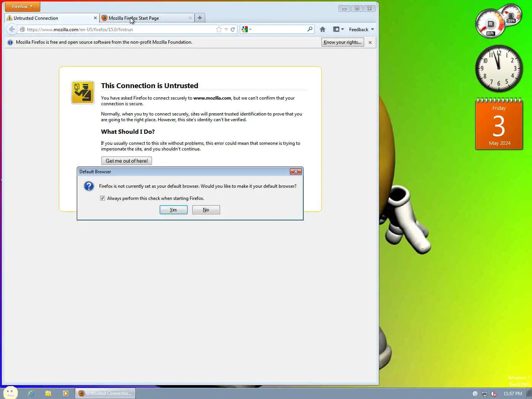
Task: Click the taskbar clock showing 11:57 PM
Action: (513, 394)
